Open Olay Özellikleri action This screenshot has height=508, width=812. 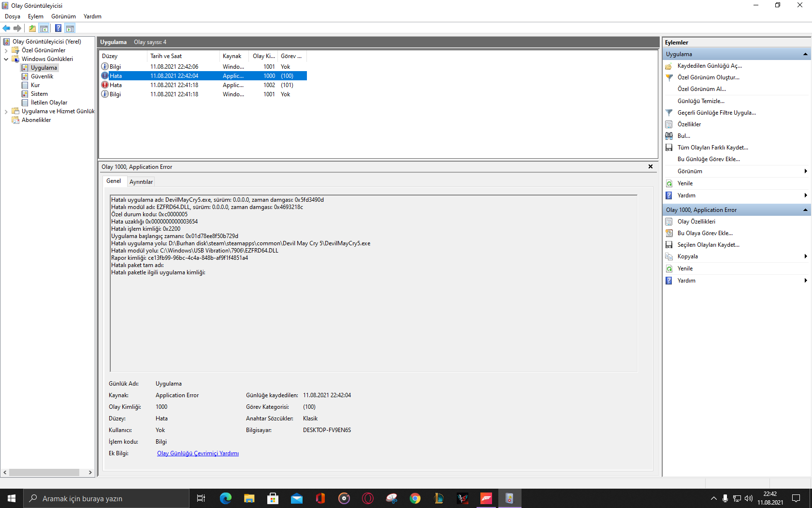[696, 222]
